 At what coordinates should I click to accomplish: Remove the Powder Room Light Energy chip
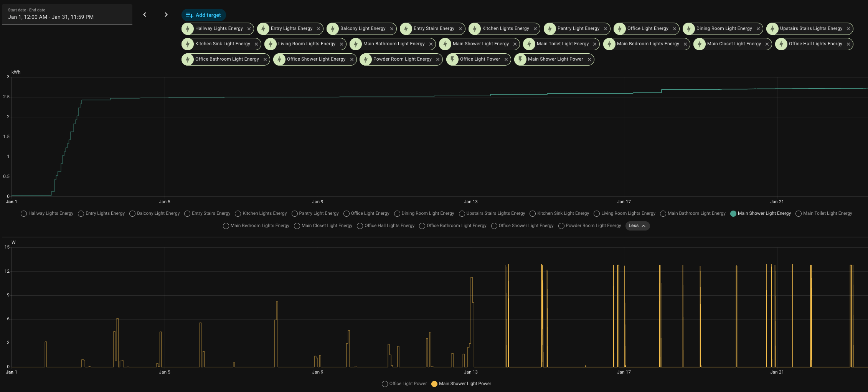pos(438,59)
